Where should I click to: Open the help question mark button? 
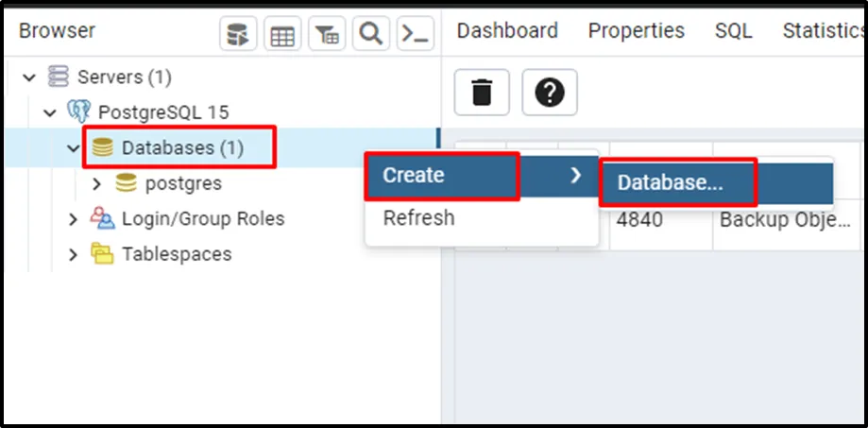click(549, 93)
